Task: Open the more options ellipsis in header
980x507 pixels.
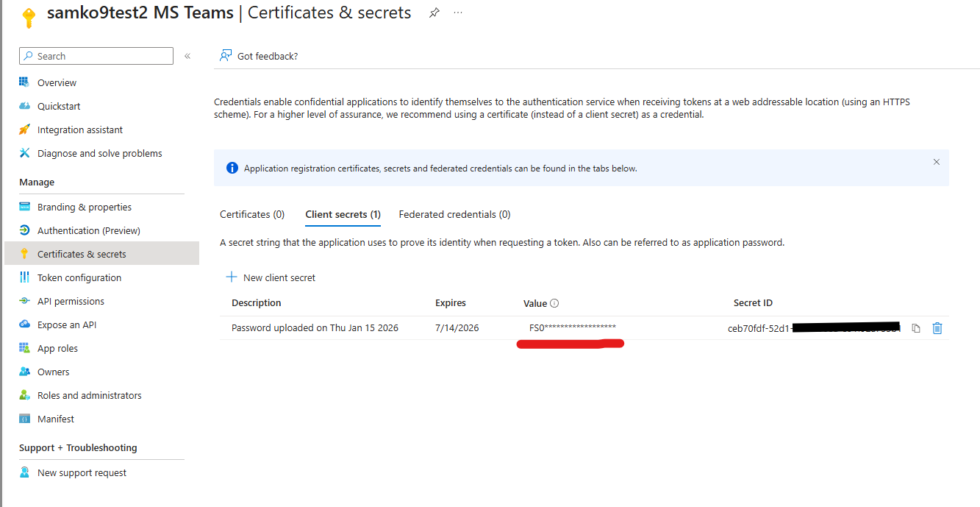Action: click(458, 13)
